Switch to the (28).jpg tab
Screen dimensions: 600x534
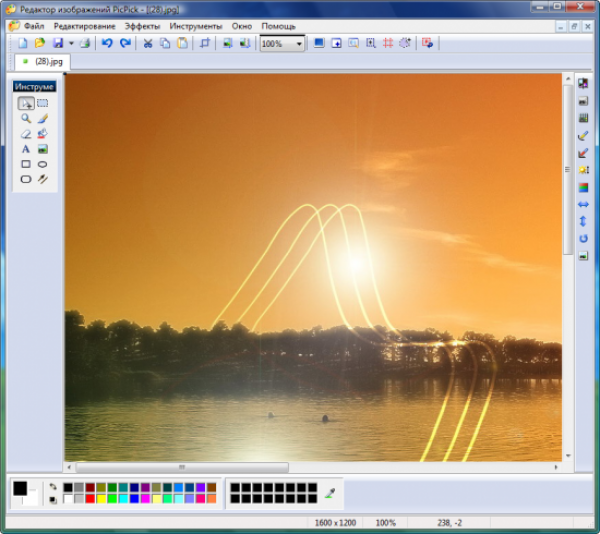click(42, 62)
